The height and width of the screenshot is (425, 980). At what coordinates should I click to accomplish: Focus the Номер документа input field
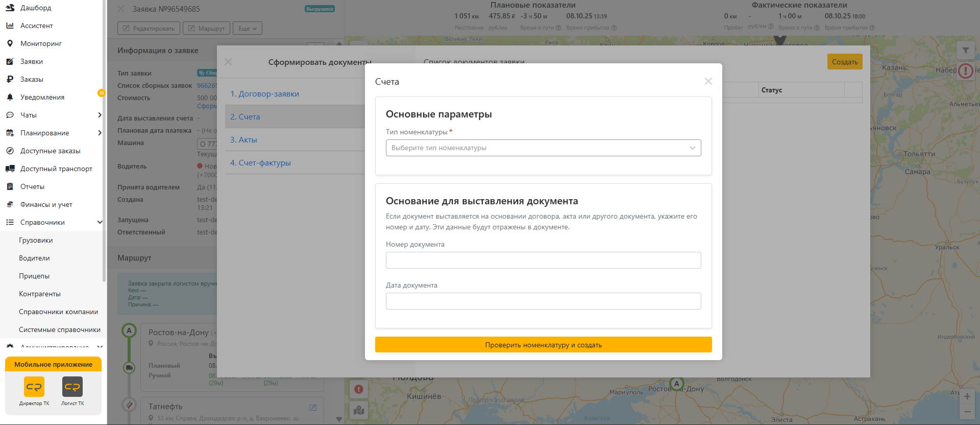click(543, 260)
